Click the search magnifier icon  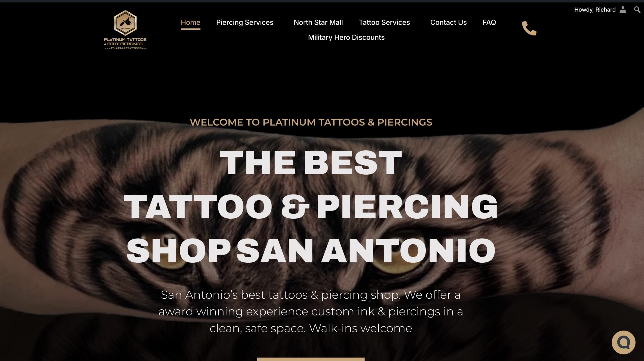click(637, 10)
